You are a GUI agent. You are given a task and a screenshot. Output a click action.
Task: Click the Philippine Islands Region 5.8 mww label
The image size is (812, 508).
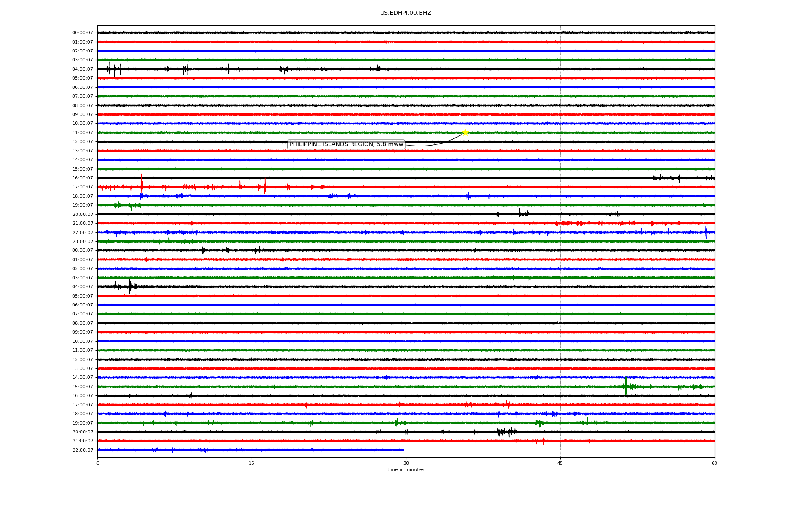click(x=346, y=144)
